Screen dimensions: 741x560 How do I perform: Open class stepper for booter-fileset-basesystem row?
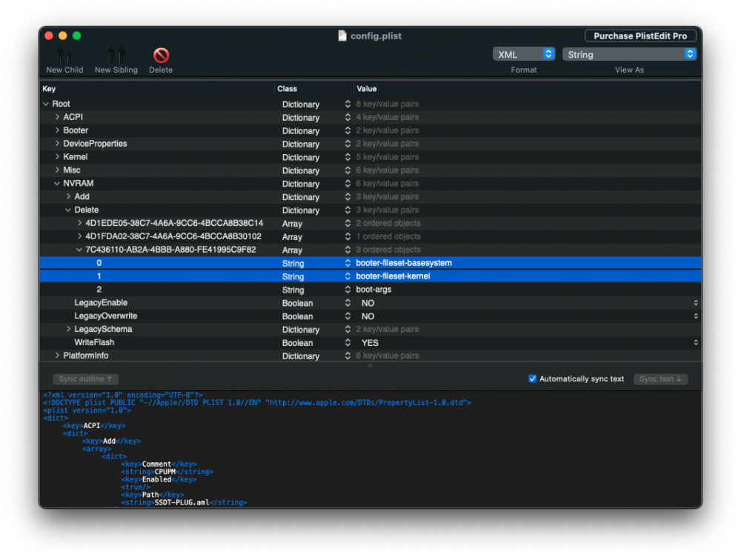click(348, 263)
